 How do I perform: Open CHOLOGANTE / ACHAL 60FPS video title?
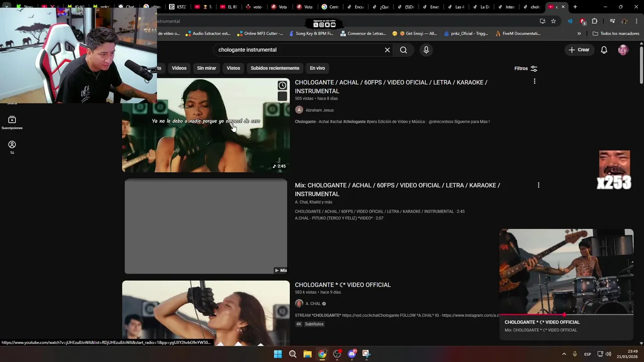pyautogui.click(x=391, y=86)
